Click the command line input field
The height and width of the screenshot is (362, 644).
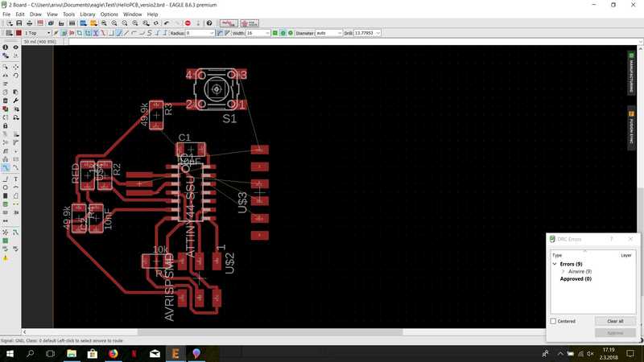coord(353,42)
